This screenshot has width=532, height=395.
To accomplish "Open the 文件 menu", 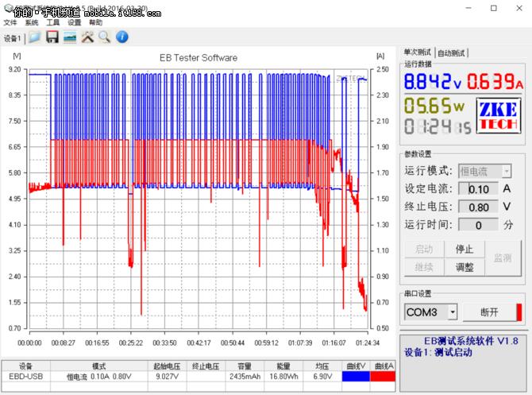I will pos(10,22).
